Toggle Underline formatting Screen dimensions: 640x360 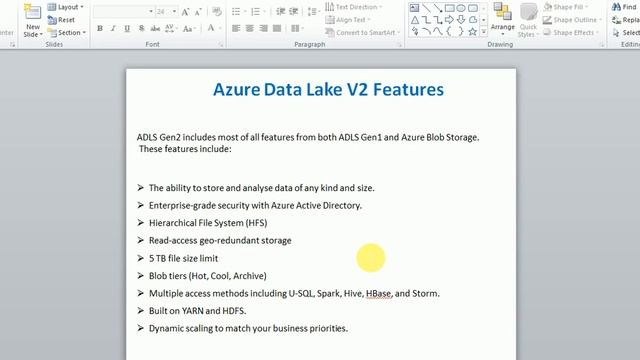pyautogui.click(x=127, y=28)
